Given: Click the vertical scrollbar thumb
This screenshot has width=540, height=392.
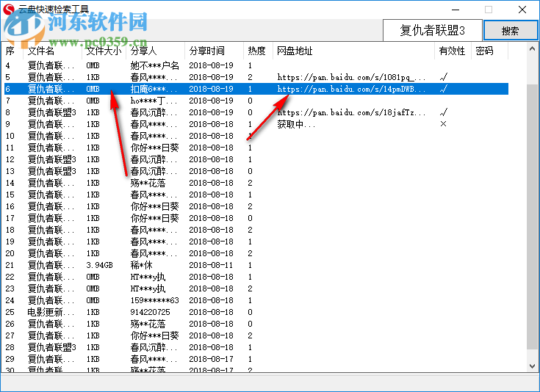Looking at the screenshot, I should click(x=532, y=217).
